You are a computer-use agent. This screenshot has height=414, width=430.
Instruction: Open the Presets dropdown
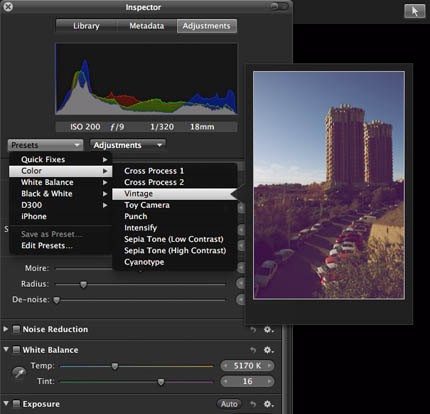point(45,145)
